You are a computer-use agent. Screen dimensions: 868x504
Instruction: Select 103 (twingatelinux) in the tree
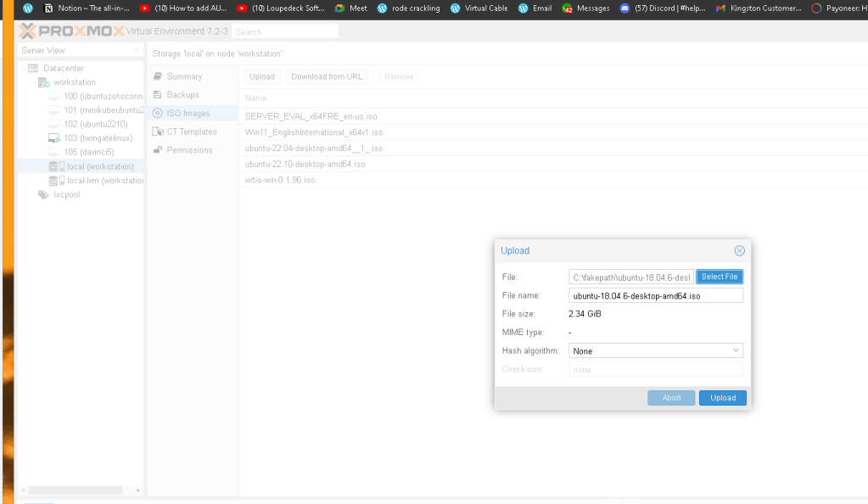[x=98, y=138]
